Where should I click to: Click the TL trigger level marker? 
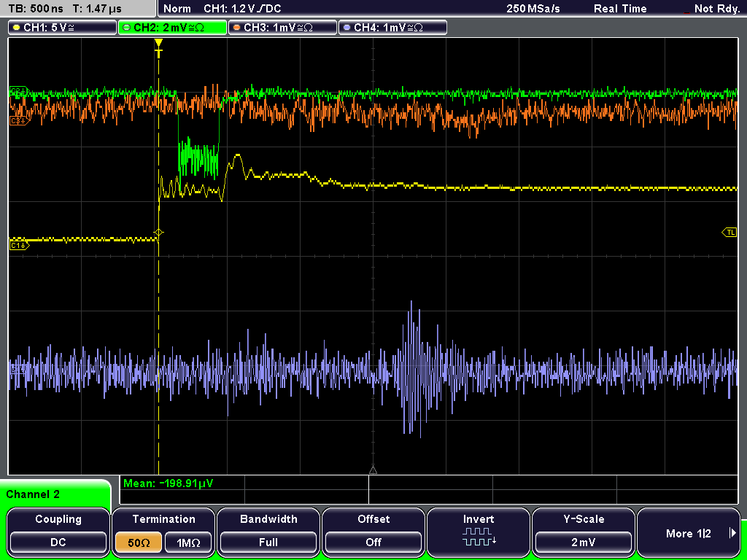[729, 233]
